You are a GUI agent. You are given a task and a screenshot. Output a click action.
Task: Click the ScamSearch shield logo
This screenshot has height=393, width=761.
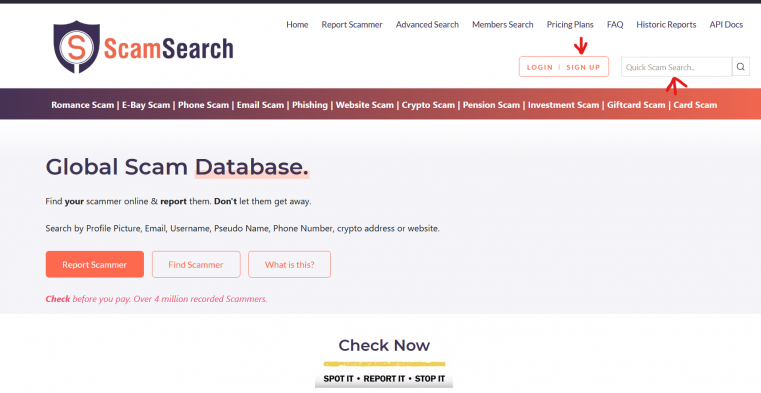click(76, 47)
